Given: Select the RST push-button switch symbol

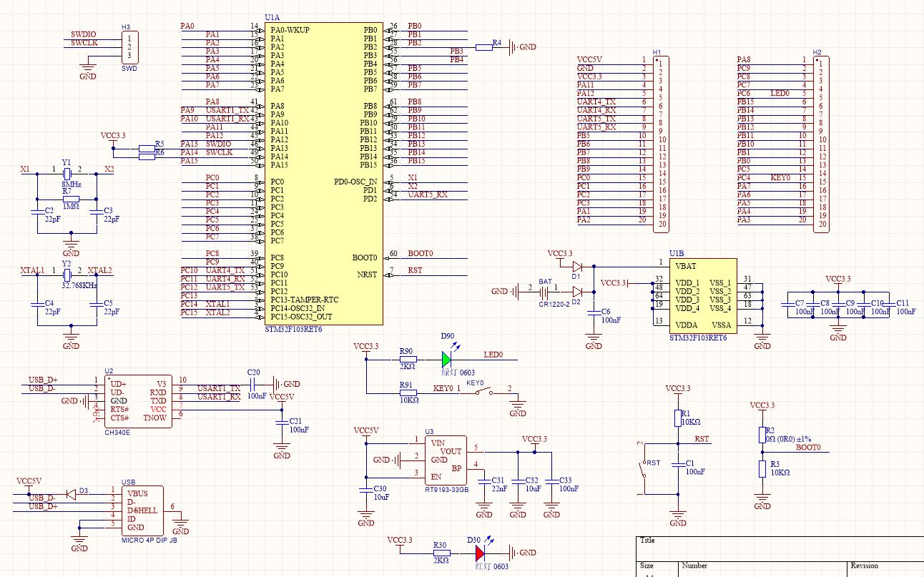Looking at the screenshot, I should [644, 468].
